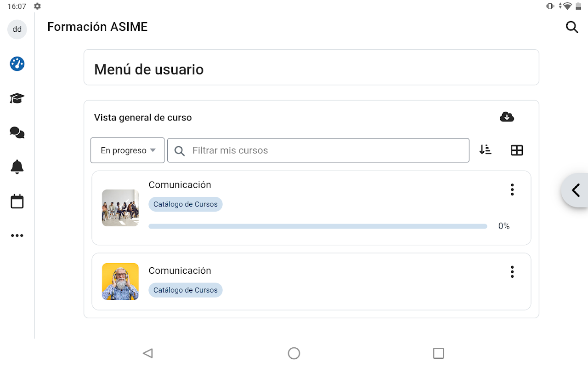Open the calendar icon in sidebar
The image size is (588, 368).
pos(17,201)
